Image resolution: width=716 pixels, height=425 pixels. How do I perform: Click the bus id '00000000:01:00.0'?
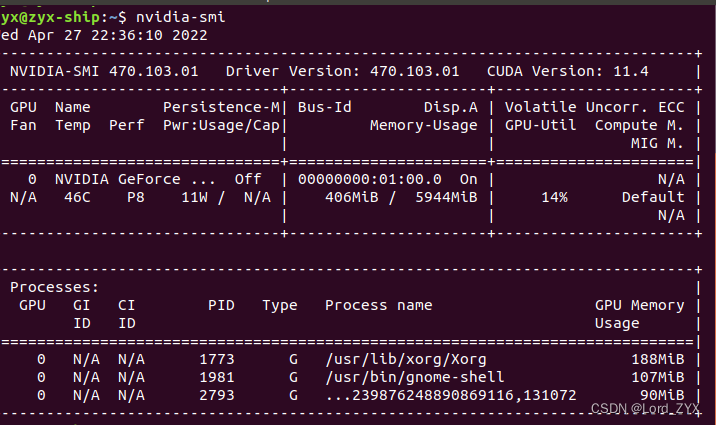[x=369, y=179]
